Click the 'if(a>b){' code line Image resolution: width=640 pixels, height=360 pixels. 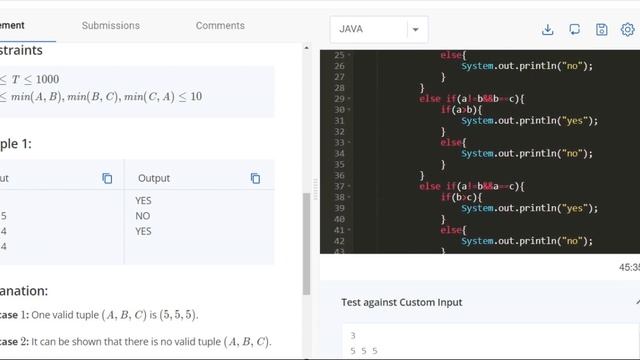[461, 109]
